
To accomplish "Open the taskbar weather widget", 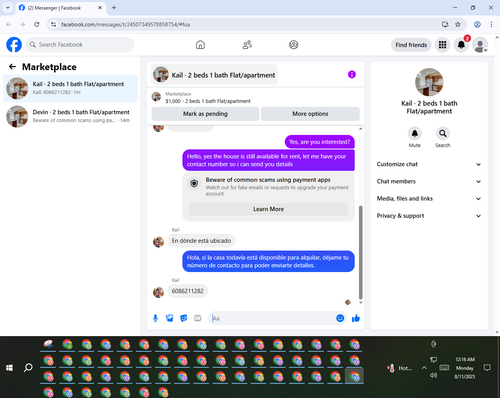I will click(x=399, y=368).
